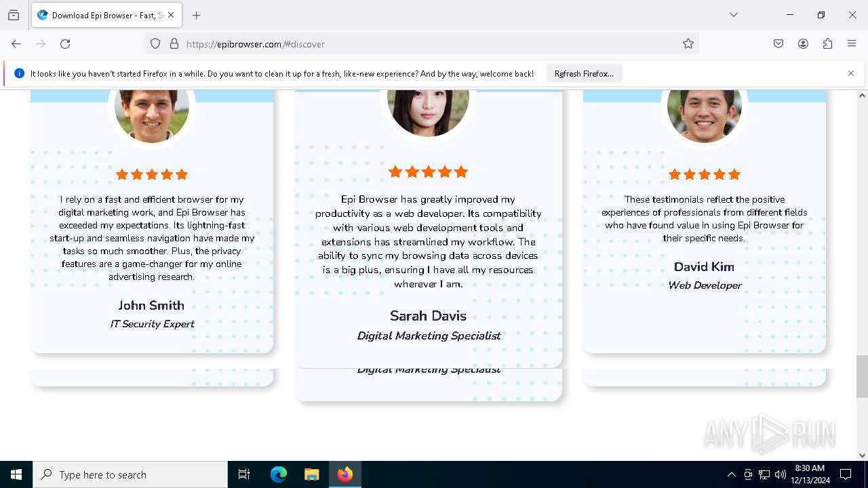Show hidden system tray icons
This screenshot has height=488, width=868.
731,474
